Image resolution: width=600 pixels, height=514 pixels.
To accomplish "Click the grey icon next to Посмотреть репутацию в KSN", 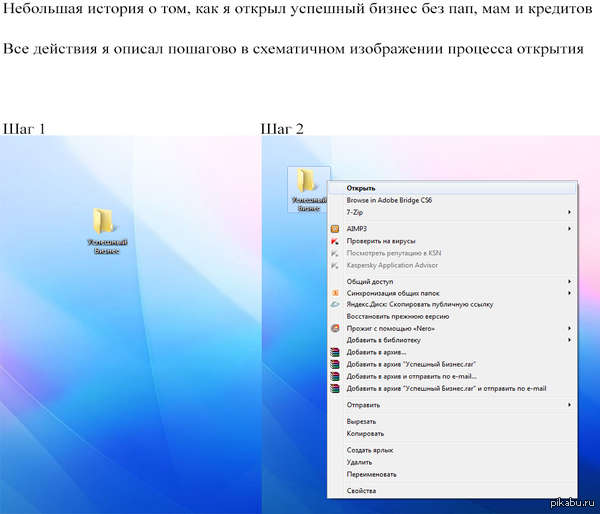I will pos(335,253).
